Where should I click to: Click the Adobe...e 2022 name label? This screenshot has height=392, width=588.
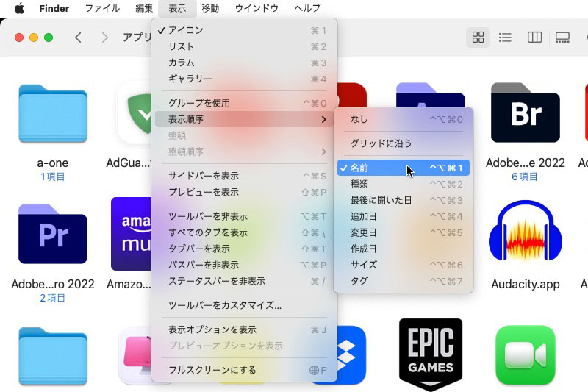525,163
